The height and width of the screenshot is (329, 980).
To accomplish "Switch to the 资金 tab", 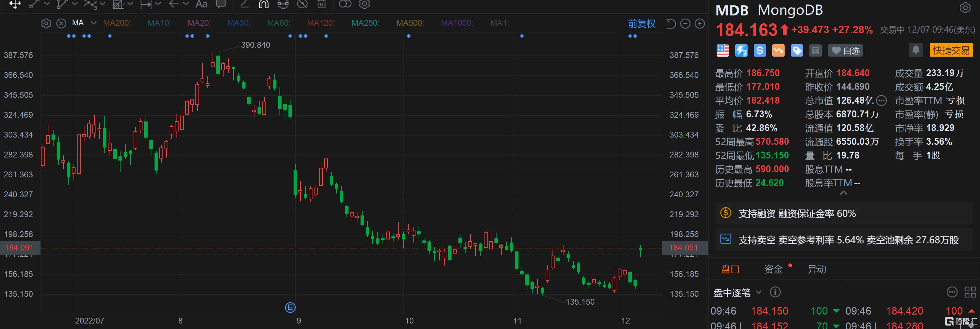I will pyautogui.click(x=773, y=269).
